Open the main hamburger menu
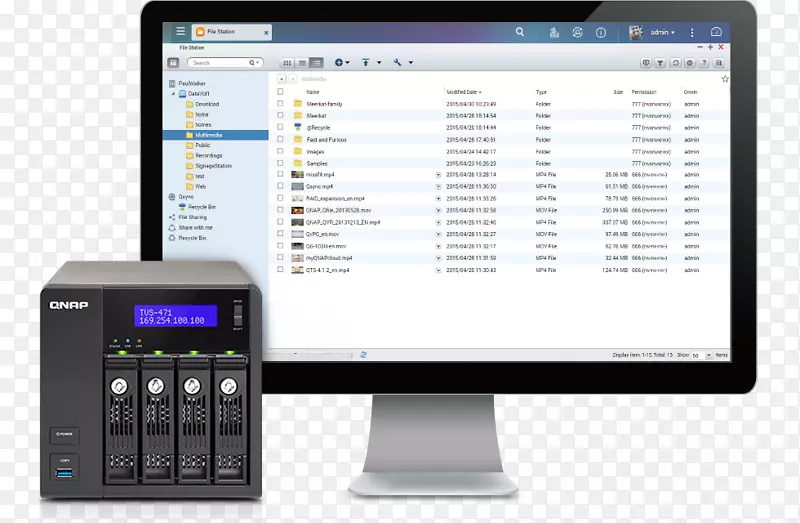The height and width of the screenshot is (523, 800). [181, 32]
